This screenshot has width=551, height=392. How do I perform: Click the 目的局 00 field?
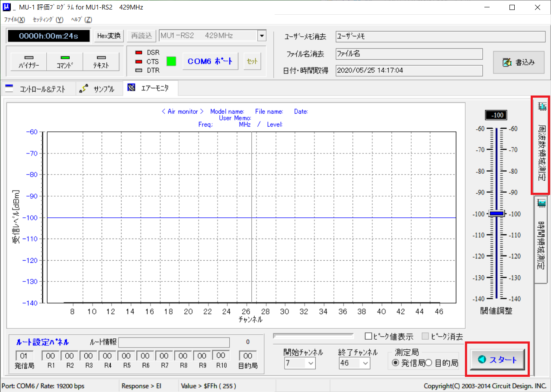[248, 356]
